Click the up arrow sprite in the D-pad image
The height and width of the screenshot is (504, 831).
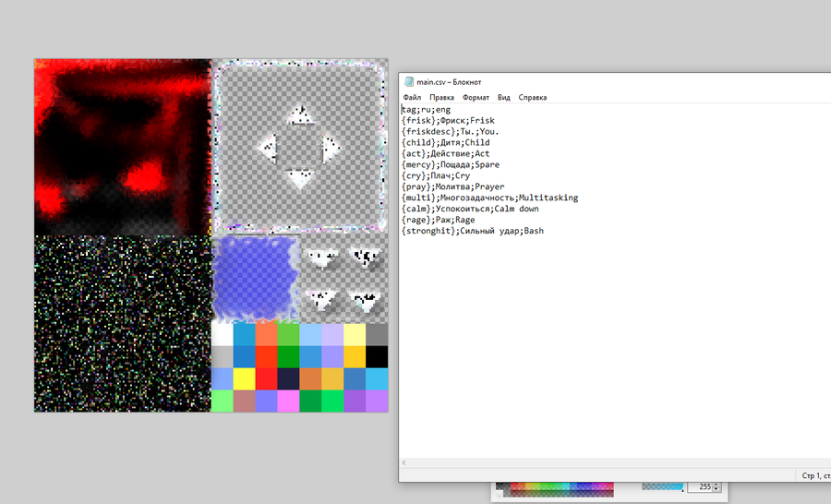tap(301, 115)
